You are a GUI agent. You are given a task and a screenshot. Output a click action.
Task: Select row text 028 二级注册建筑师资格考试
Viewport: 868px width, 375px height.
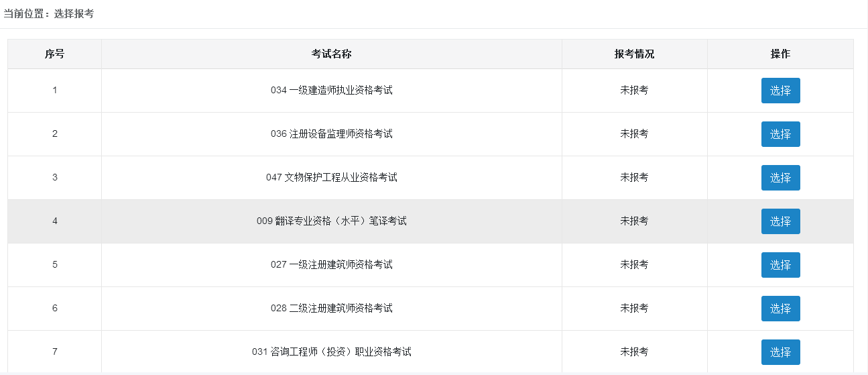point(331,309)
